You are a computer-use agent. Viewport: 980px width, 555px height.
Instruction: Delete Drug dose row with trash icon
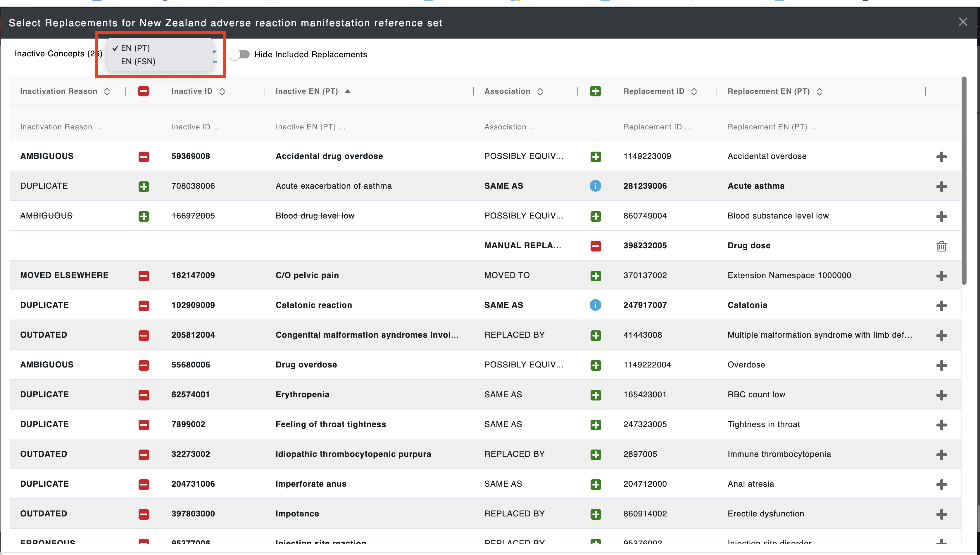(941, 246)
